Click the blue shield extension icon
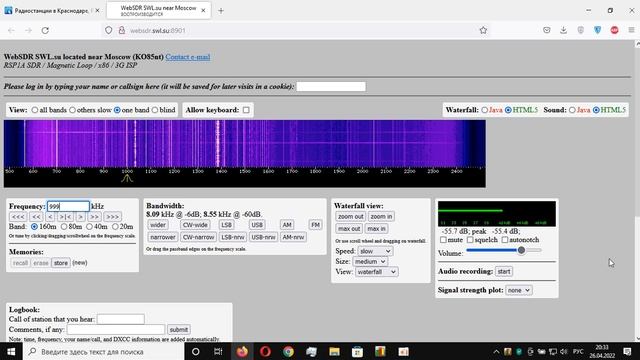The image size is (640, 360). 598,30
